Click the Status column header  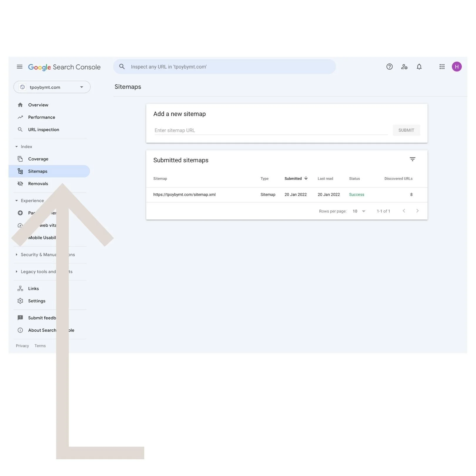click(x=354, y=179)
